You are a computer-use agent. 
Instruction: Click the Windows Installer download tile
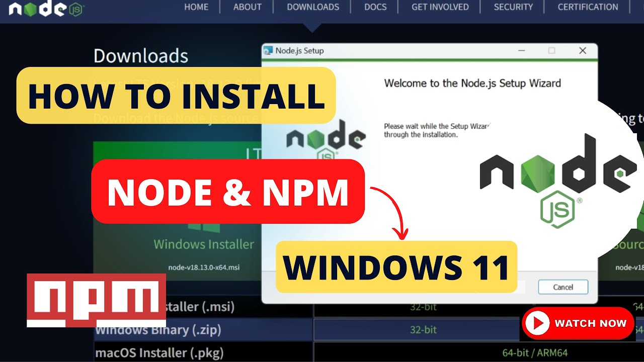click(204, 211)
